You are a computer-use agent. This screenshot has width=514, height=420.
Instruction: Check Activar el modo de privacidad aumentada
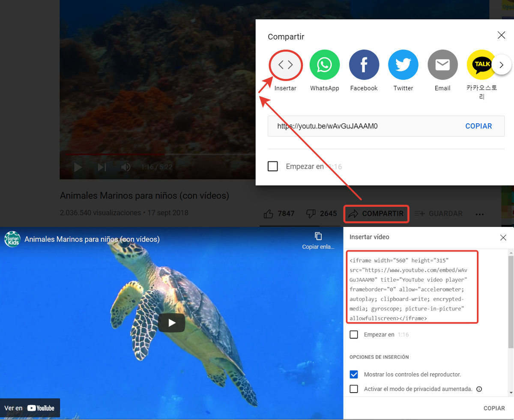tap(354, 389)
